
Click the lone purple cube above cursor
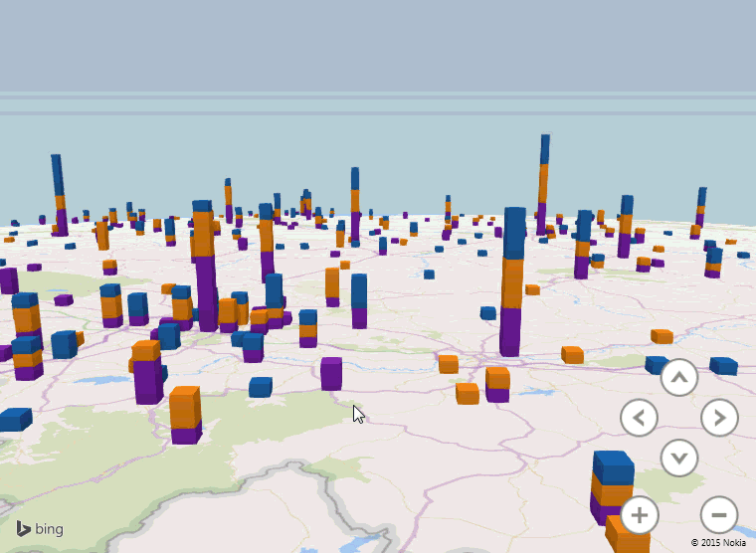[x=331, y=373]
